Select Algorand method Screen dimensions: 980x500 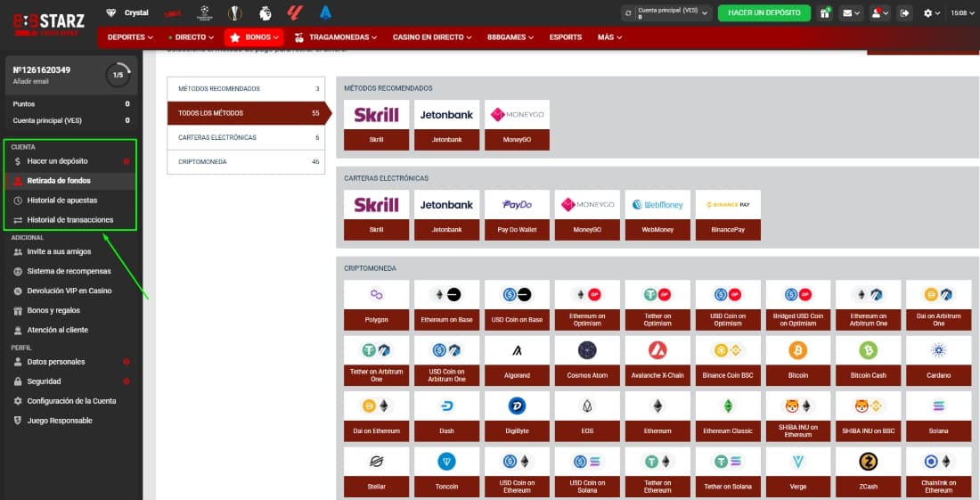tap(517, 361)
